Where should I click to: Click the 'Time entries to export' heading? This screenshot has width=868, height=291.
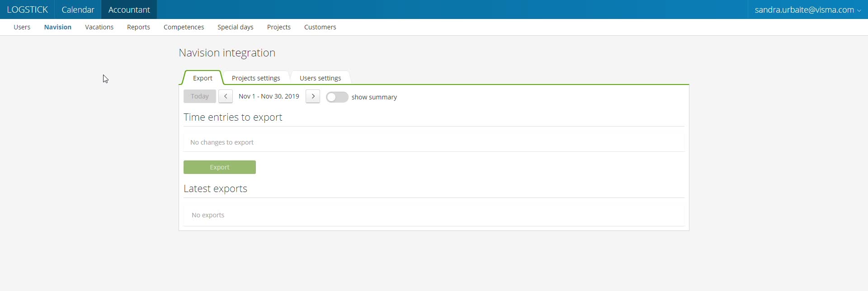coord(233,117)
